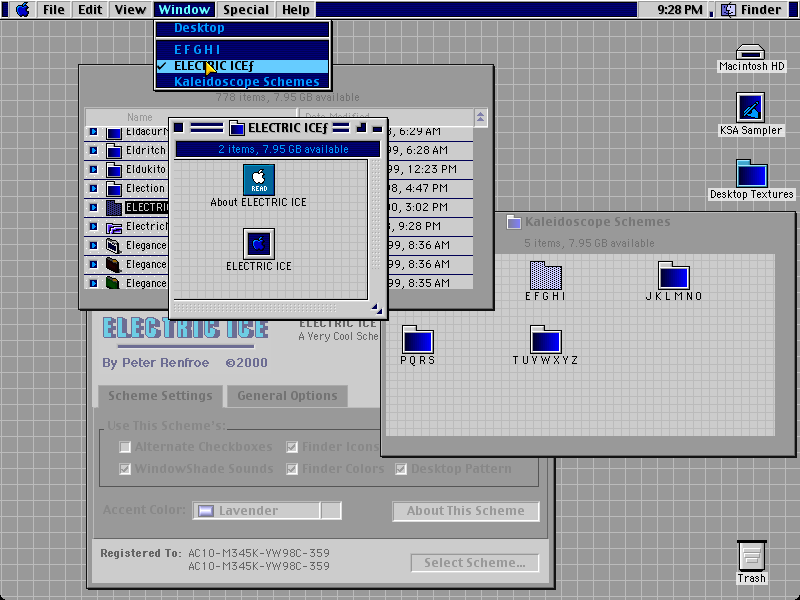This screenshot has height=600, width=800.
Task: Open the Macintosh HD drive icon
Action: coord(750,53)
